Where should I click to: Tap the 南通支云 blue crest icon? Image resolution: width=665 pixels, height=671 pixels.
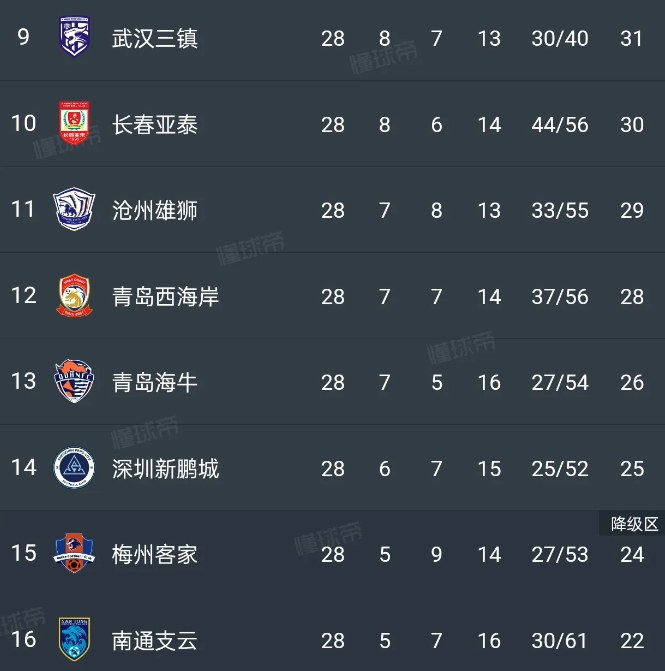pos(74,639)
